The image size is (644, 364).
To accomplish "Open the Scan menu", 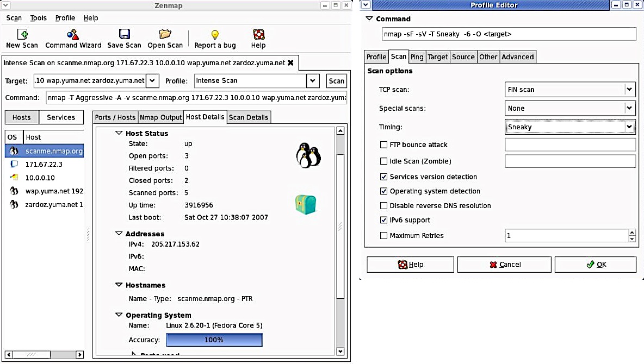I will pyautogui.click(x=14, y=18).
